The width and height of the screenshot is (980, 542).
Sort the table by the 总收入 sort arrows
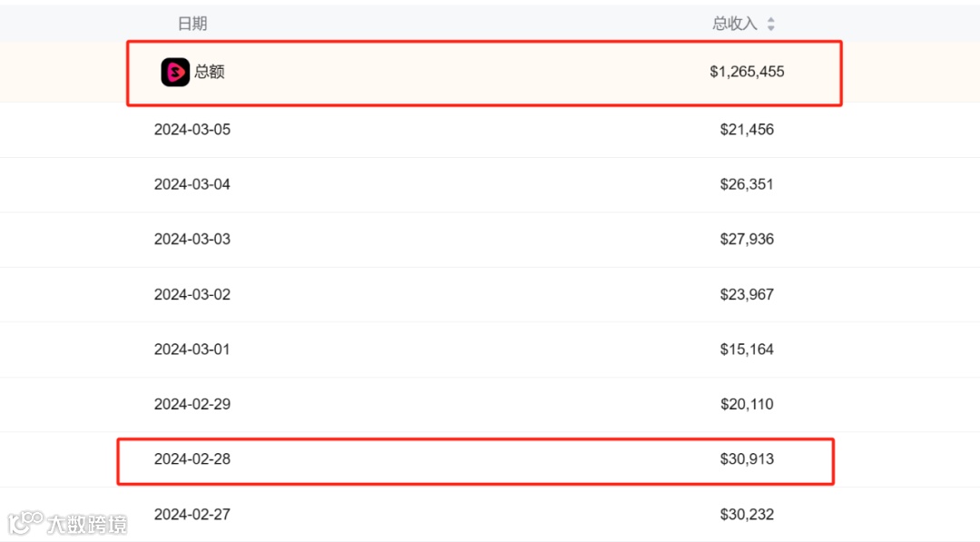[x=770, y=24]
